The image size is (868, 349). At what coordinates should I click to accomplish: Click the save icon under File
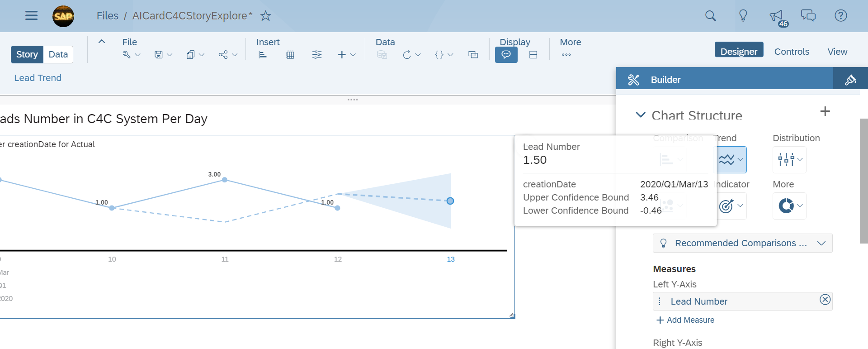159,55
